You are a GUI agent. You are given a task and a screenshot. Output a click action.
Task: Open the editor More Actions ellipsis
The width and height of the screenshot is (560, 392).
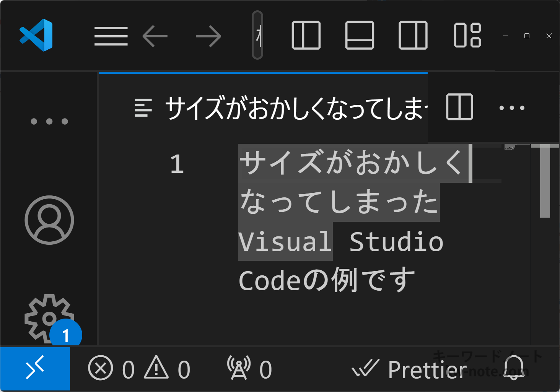click(x=512, y=108)
